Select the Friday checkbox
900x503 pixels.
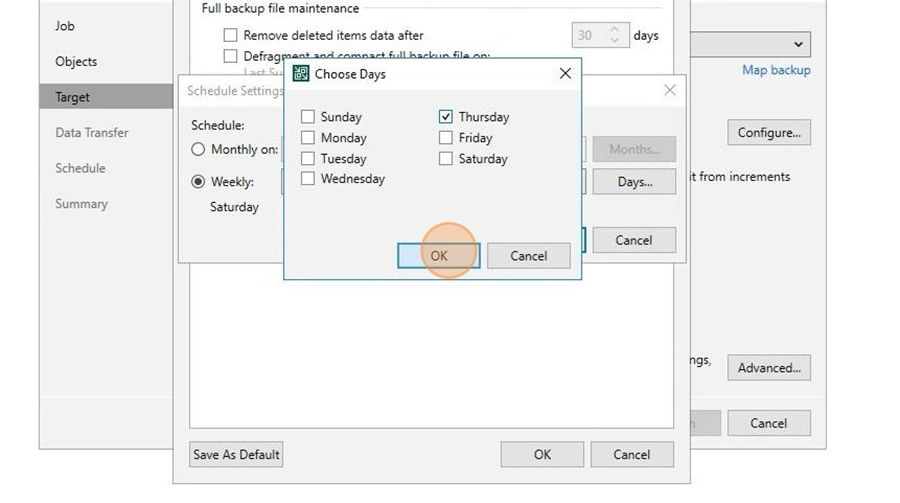(x=445, y=138)
